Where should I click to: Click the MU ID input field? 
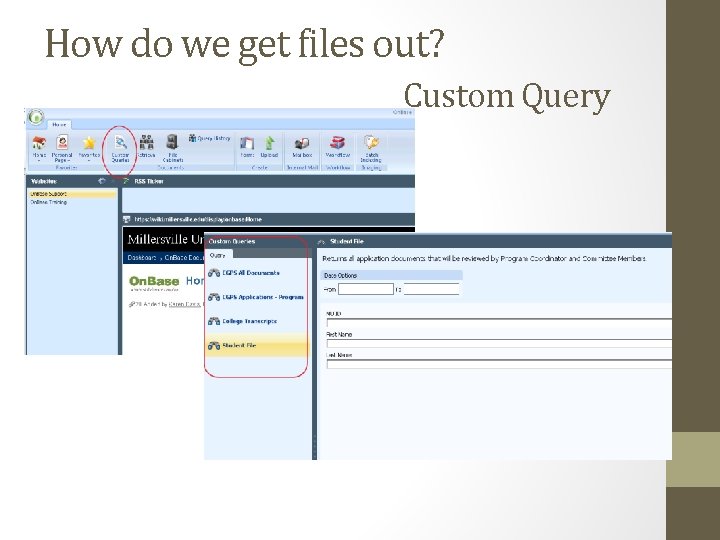(499, 322)
